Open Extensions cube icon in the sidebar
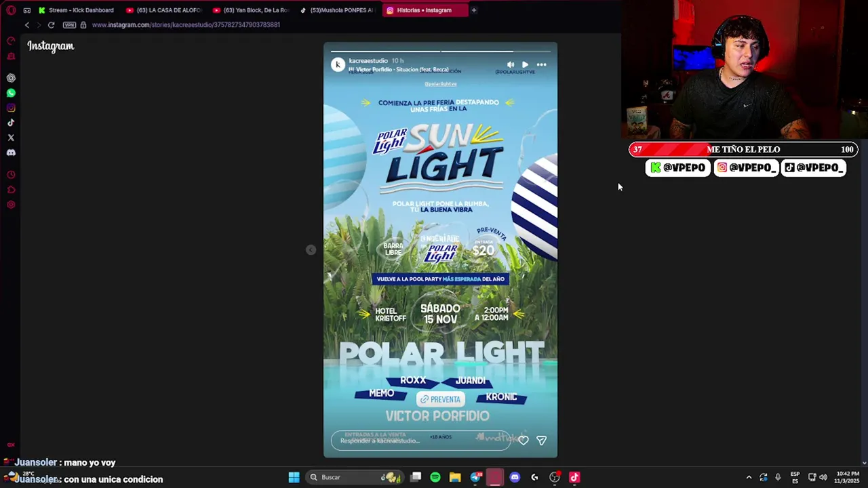Image resolution: width=868 pixels, height=488 pixels. pos(11,190)
